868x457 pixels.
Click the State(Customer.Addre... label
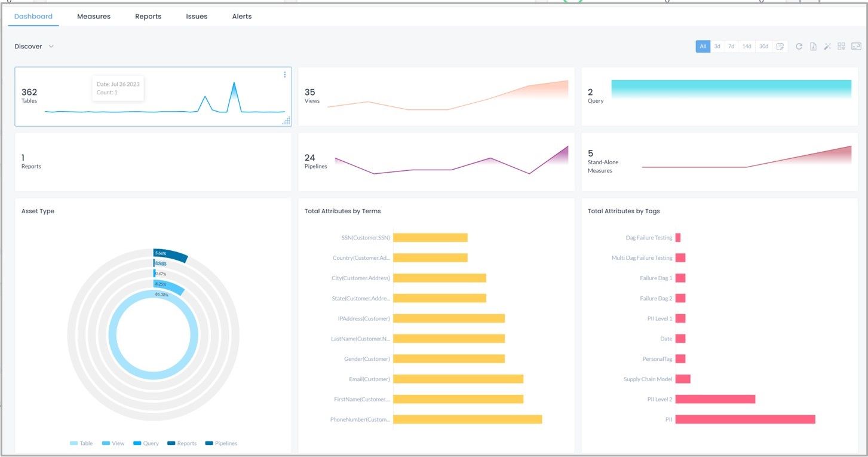click(360, 298)
